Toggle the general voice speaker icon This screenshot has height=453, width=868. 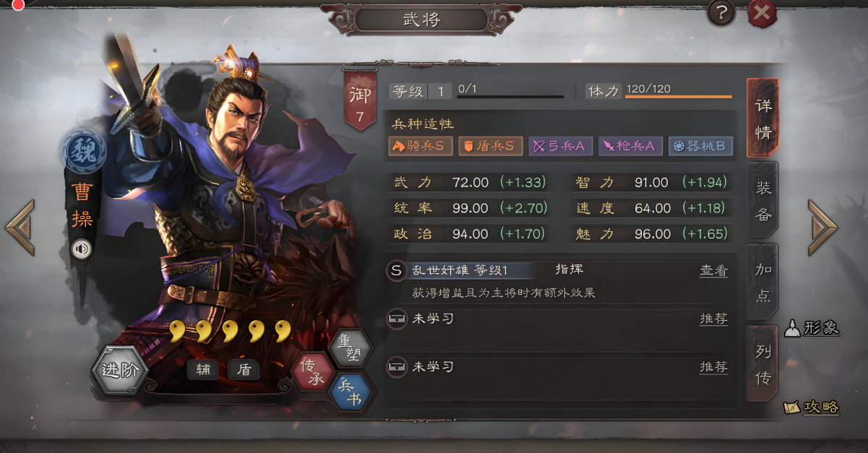tap(82, 250)
